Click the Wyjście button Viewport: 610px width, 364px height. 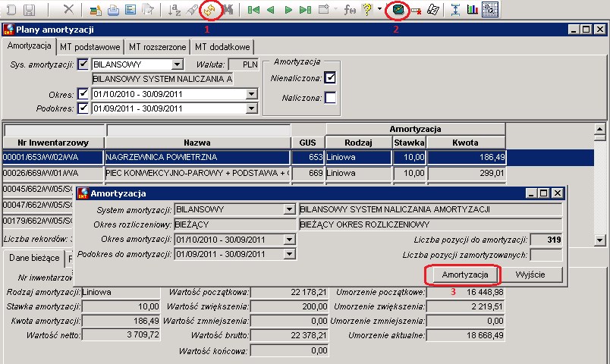click(x=530, y=275)
